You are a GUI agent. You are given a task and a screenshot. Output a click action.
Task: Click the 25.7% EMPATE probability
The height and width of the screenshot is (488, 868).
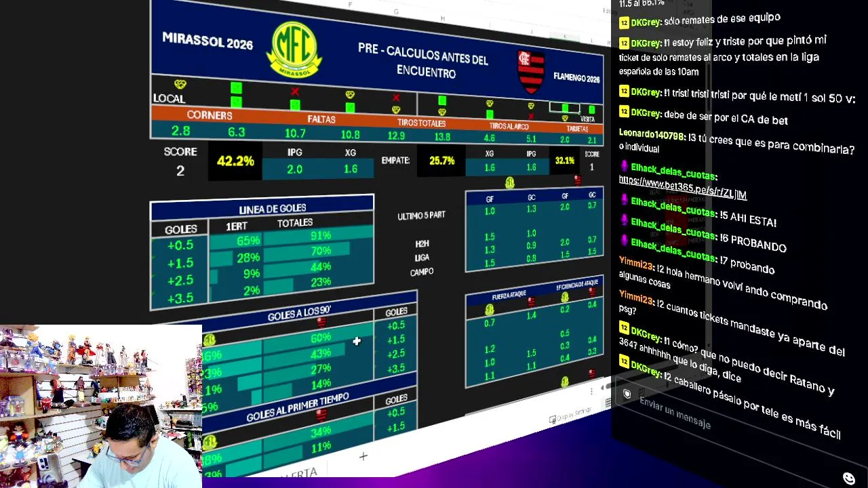[x=441, y=161]
